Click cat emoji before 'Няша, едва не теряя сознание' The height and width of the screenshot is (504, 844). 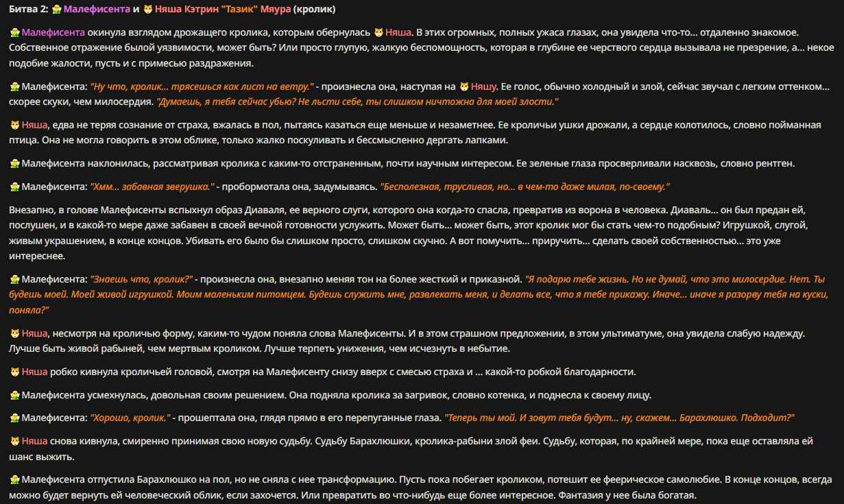[x=14, y=125]
